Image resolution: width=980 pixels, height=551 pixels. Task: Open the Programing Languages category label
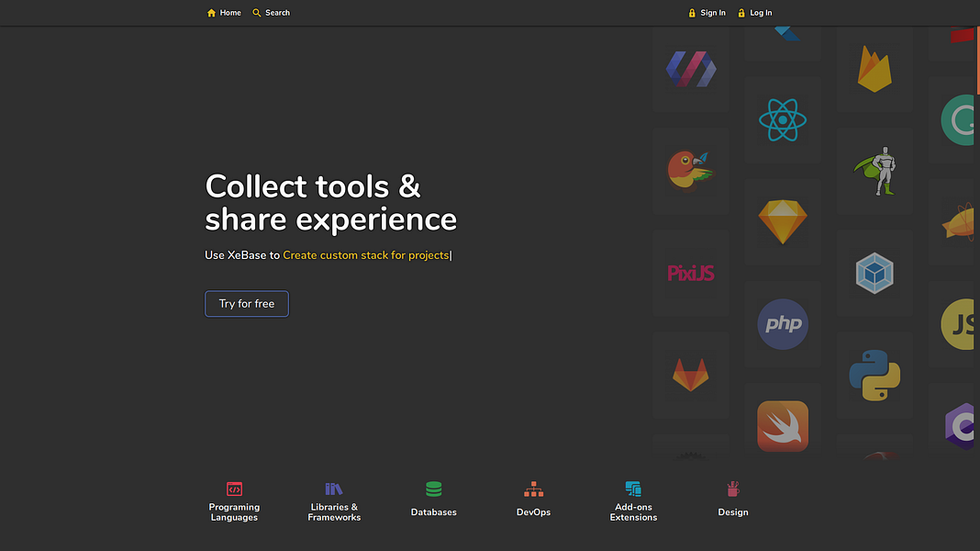pos(234,512)
